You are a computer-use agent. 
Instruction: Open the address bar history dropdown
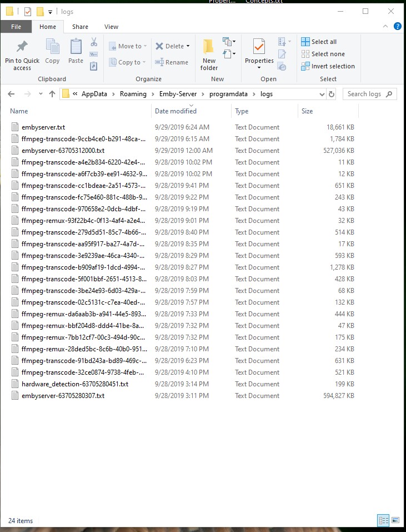click(x=322, y=95)
